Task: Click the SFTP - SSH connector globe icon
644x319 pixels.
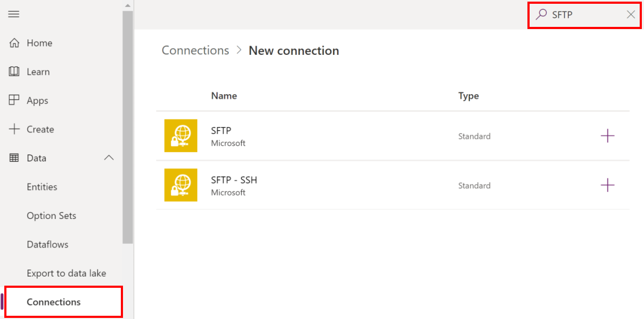Action: (x=180, y=185)
